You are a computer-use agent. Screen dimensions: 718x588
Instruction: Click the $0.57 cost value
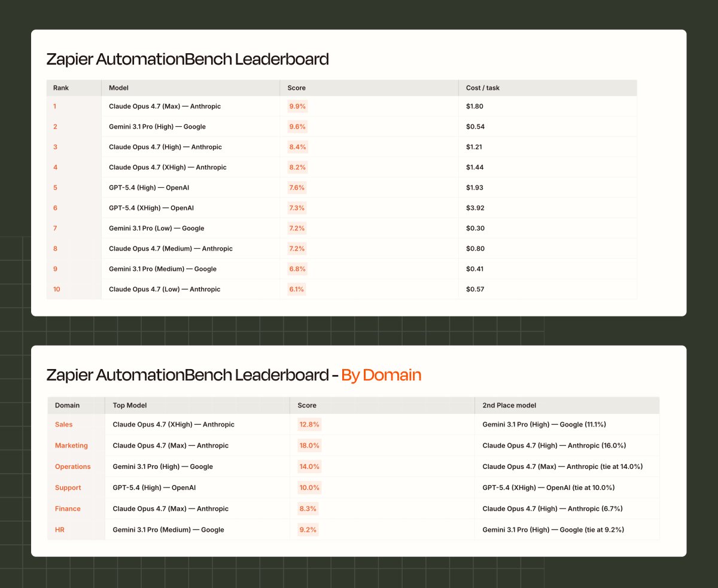tap(475, 290)
